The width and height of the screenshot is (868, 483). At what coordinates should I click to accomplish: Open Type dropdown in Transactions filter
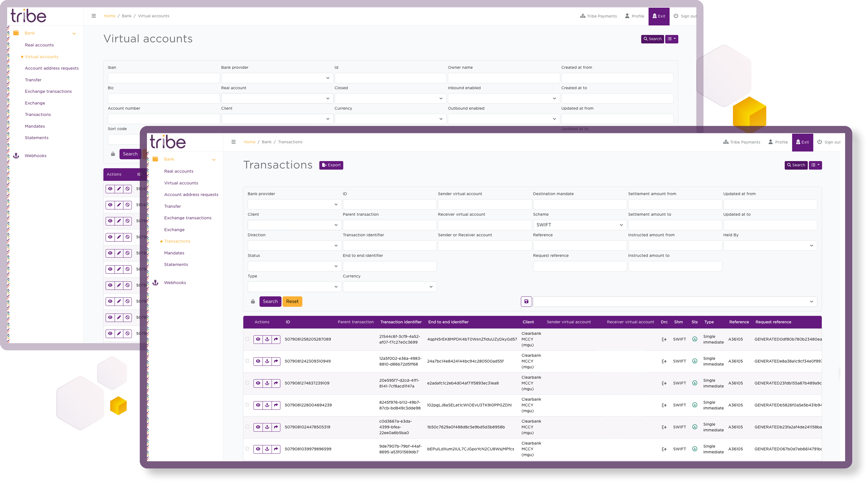coord(294,287)
